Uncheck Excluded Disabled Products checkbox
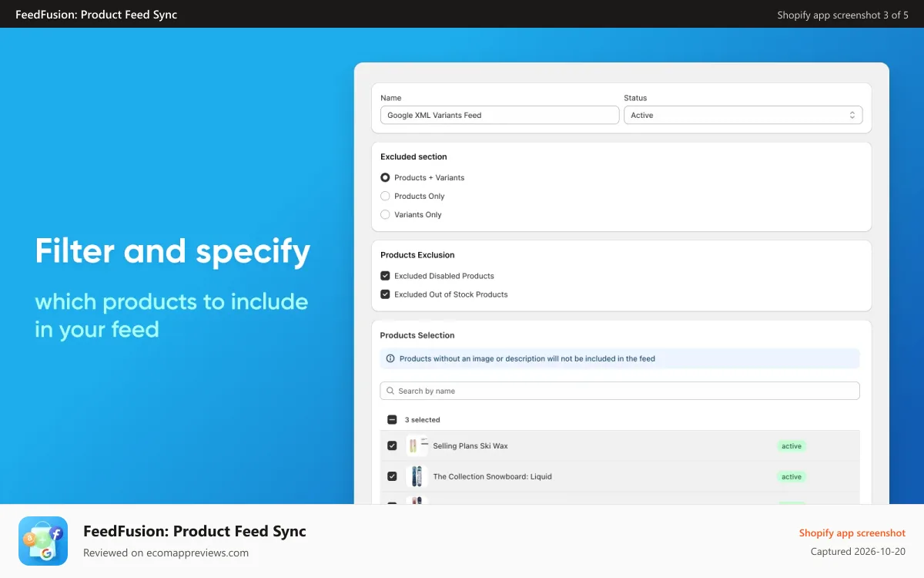This screenshot has width=924, height=578. click(385, 275)
